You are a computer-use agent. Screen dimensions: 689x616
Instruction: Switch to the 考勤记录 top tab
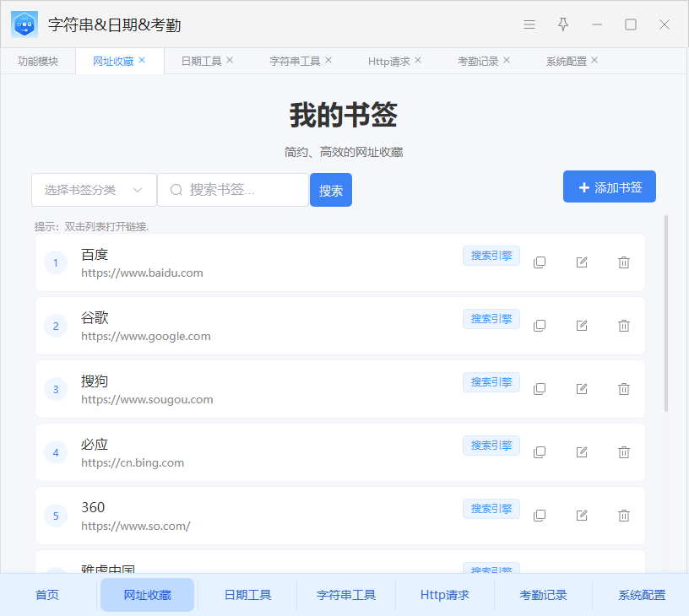(x=478, y=61)
